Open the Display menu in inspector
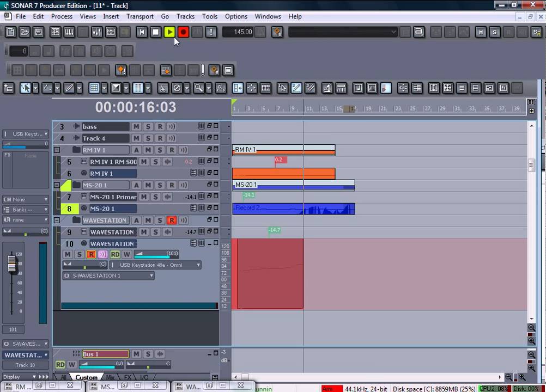The width and height of the screenshot is (546, 392). click(x=19, y=377)
